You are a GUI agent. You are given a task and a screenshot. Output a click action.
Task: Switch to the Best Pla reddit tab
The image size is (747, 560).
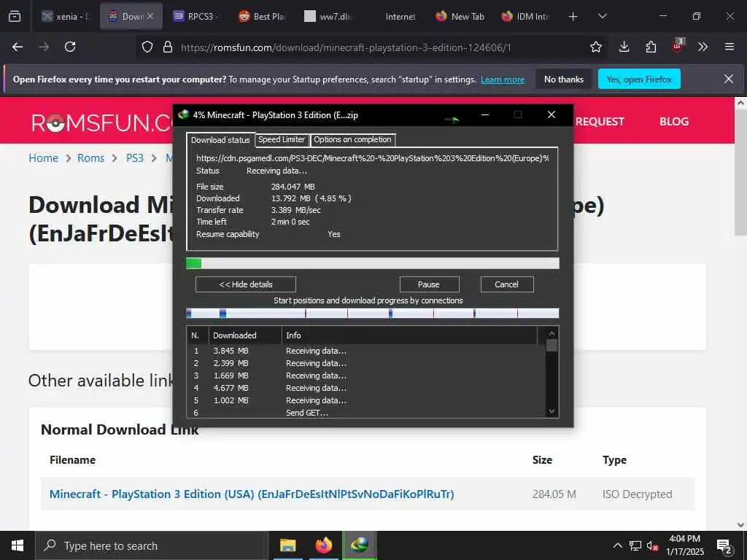point(262,17)
